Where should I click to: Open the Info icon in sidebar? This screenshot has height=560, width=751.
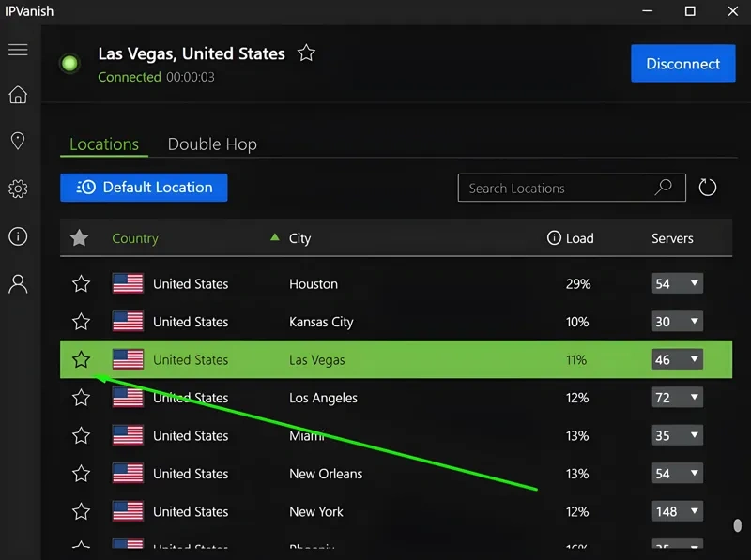click(18, 236)
